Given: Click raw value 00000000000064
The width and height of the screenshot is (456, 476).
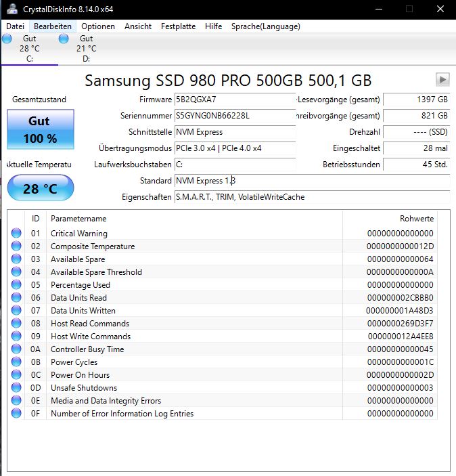Looking at the screenshot, I should (x=400, y=259).
